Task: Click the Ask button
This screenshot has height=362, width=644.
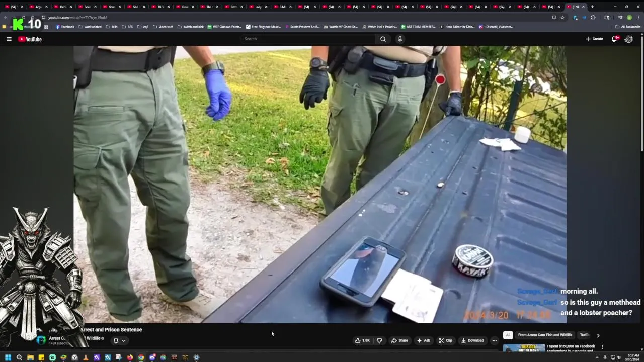Action: pos(424,340)
